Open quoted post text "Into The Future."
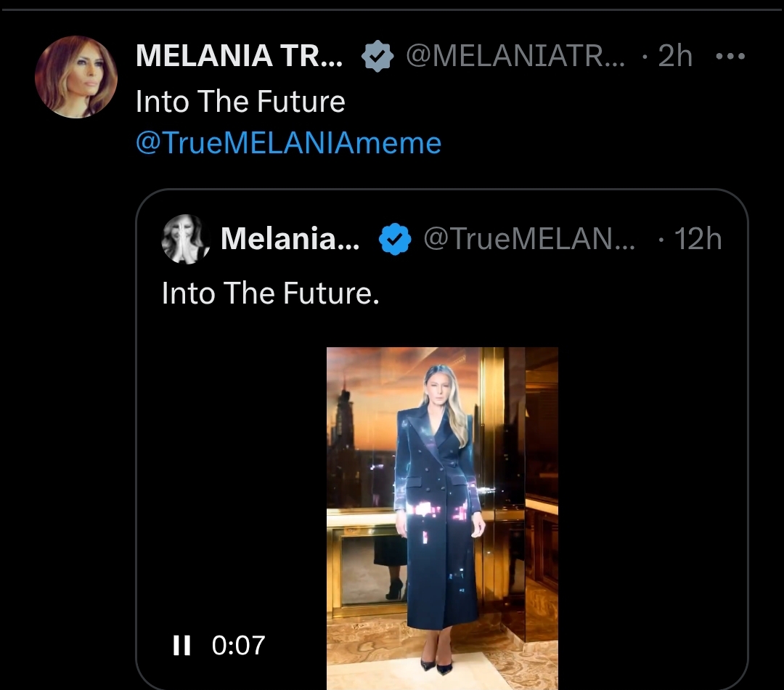 point(271,293)
